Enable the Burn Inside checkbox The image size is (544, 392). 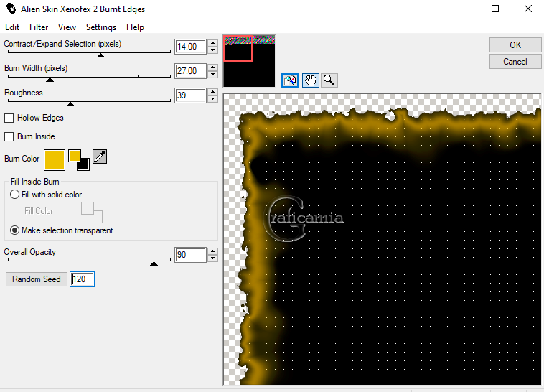click(9, 137)
